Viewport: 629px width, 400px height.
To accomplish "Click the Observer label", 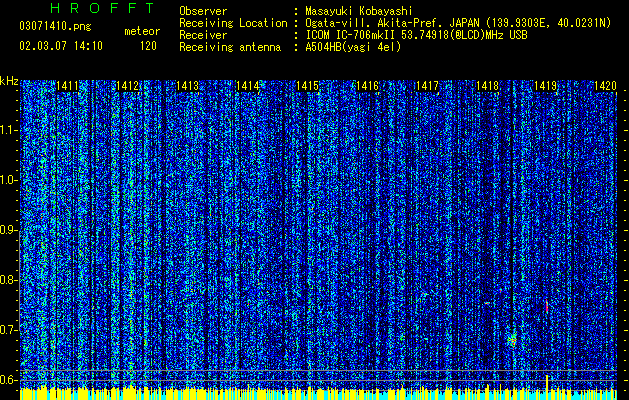I will (203, 11).
